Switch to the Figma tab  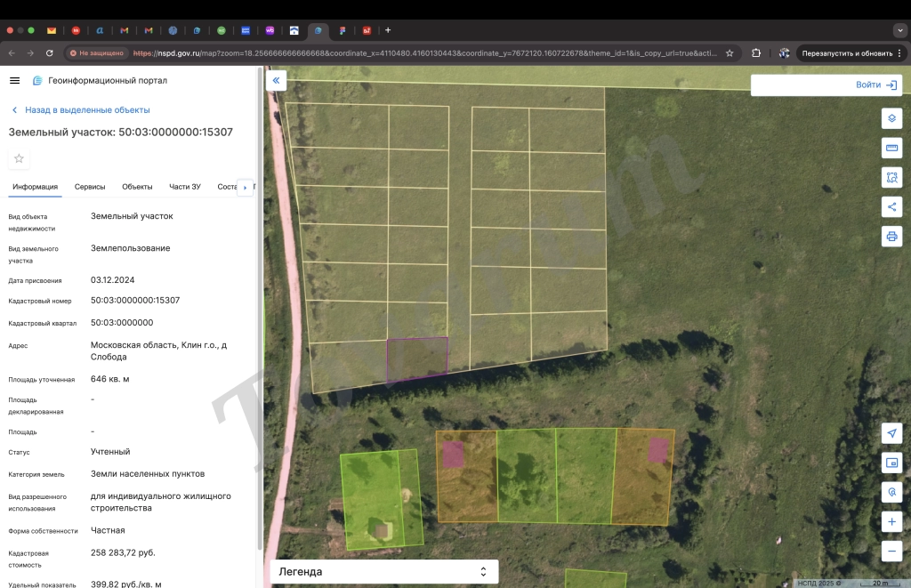pyautogui.click(x=343, y=30)
